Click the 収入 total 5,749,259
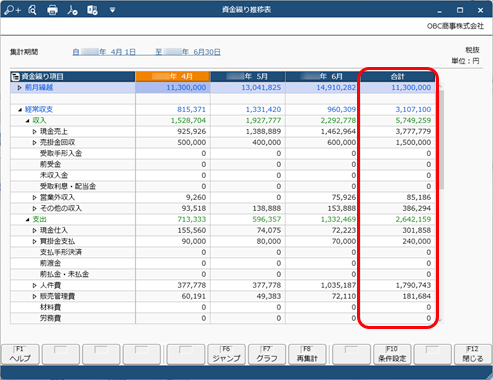 [x=413, y=121]
